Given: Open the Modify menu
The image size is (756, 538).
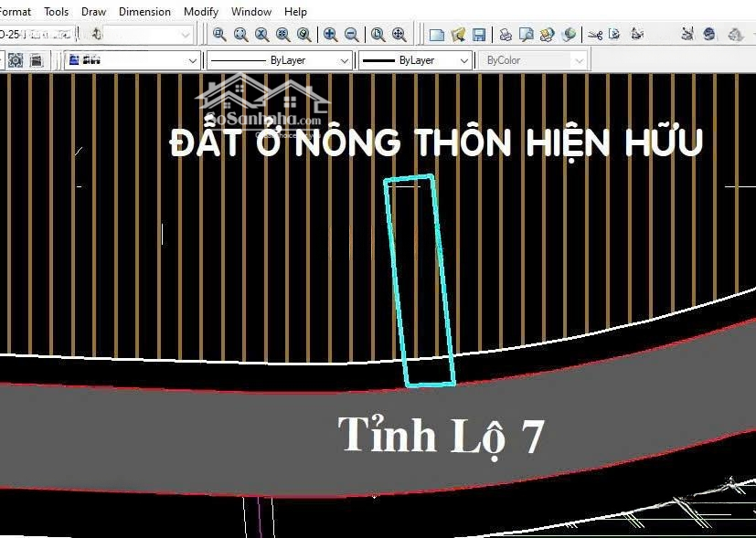Looking at the screenshot, I should click(x=200, y=12).
